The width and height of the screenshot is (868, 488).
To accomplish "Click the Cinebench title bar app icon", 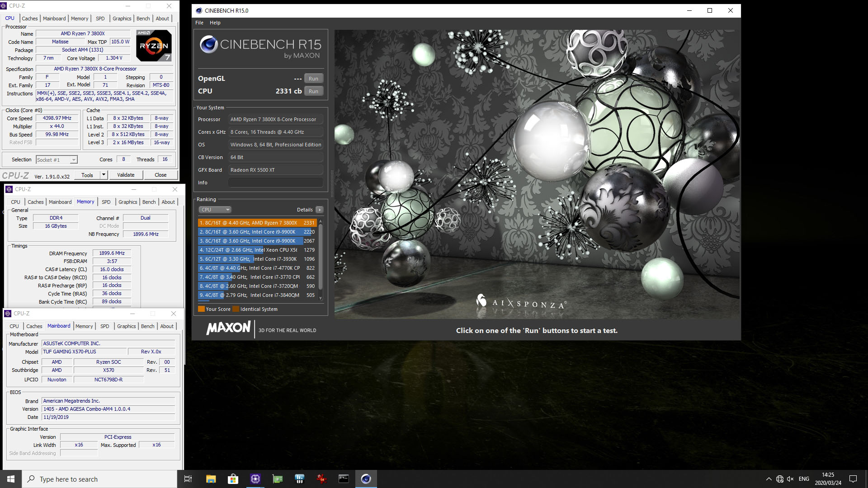I will click(x=198, y=10).
